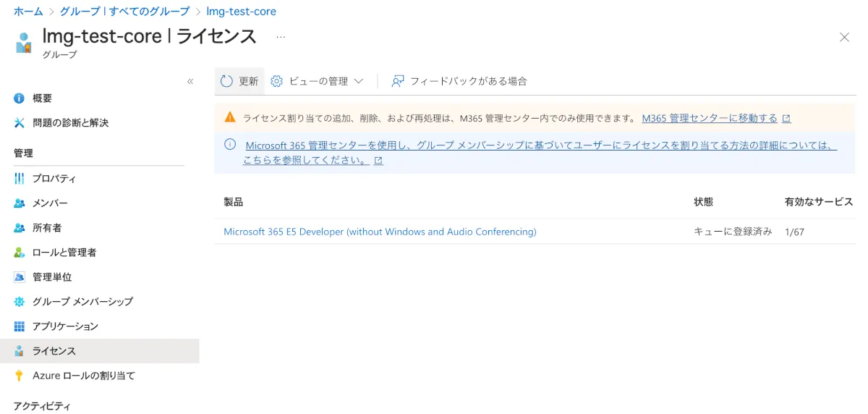Click the アプリケーション grid icon
868x414 pixels.
(x=20, y=326)
